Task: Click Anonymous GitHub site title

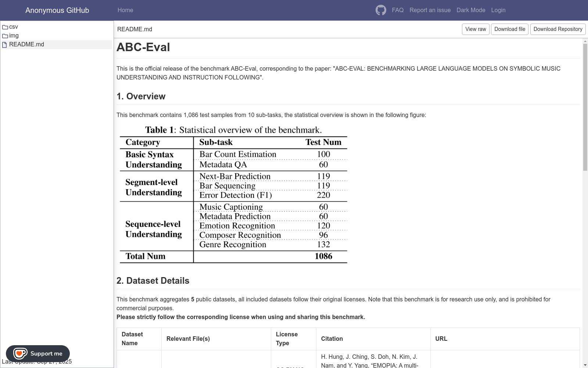Action: pyautogui.click(x=57, y=10)
